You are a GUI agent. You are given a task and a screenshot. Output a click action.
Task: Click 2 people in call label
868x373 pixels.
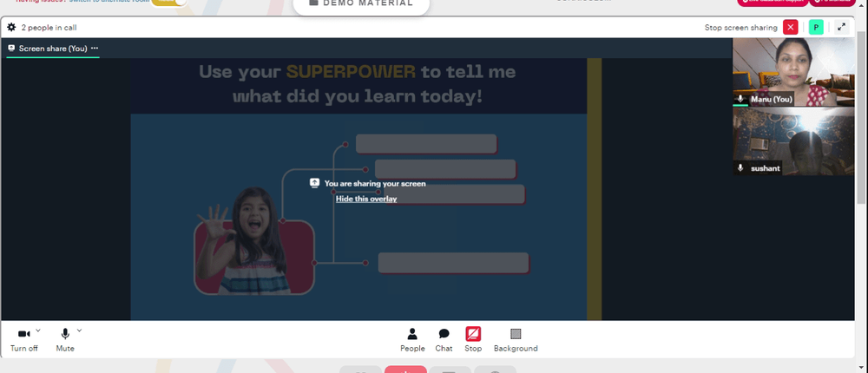[49, 27]
